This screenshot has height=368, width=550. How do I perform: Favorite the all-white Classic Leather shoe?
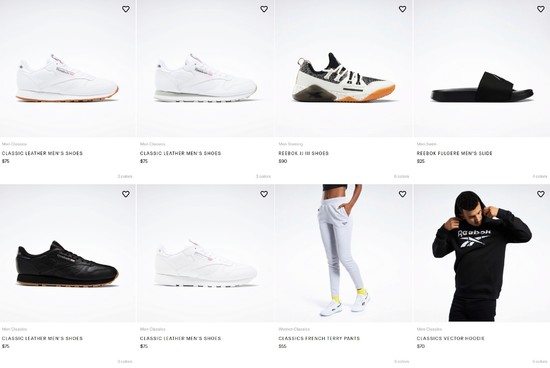tap(264, 194)
